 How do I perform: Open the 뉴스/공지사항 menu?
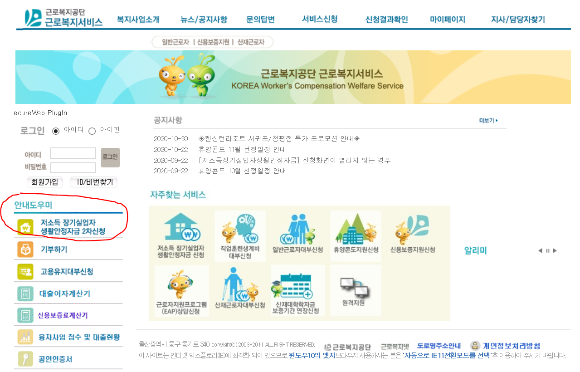[204, 19]
